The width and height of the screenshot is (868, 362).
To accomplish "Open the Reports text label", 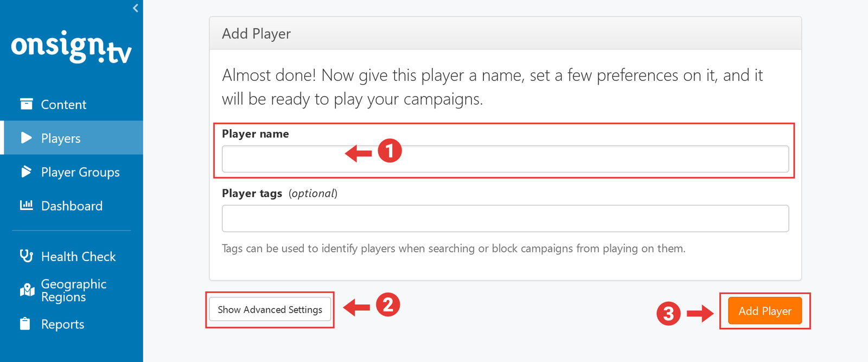I will (x=62, y=325).
